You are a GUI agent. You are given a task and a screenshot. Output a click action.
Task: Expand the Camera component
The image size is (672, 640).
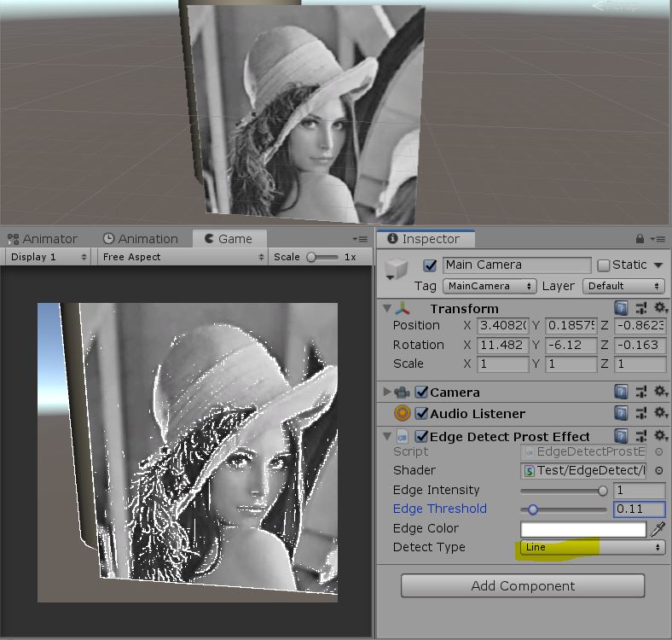click(x=386, y=392)
